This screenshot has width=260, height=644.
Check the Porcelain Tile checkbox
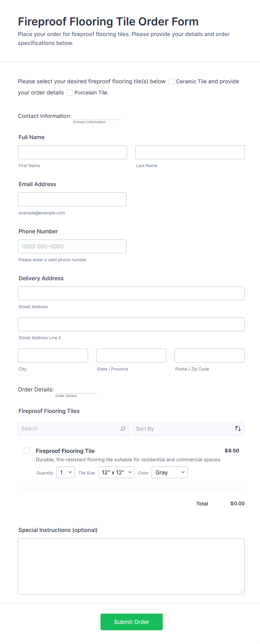[x=70, y=93]
